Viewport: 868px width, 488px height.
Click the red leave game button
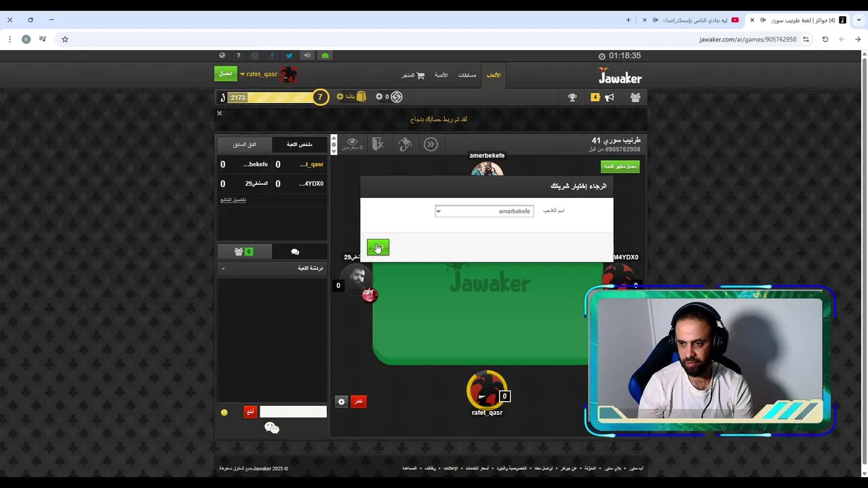point(359,401)
